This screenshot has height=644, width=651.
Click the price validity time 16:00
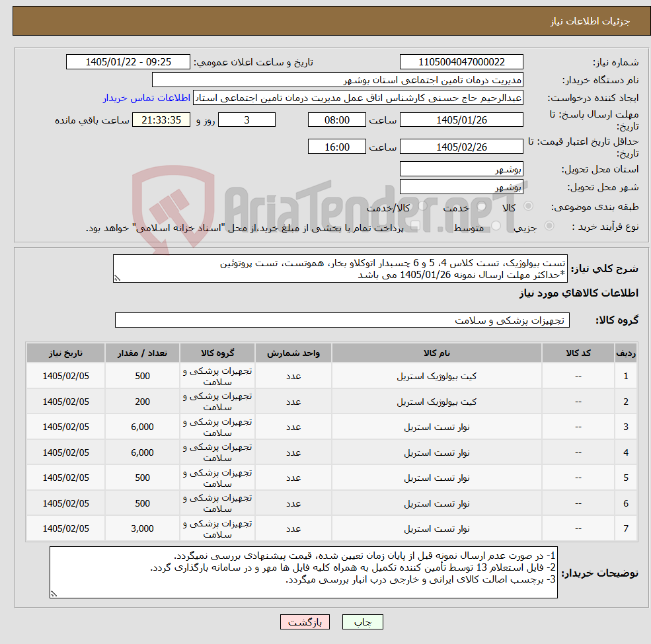[x=336, y=147]
